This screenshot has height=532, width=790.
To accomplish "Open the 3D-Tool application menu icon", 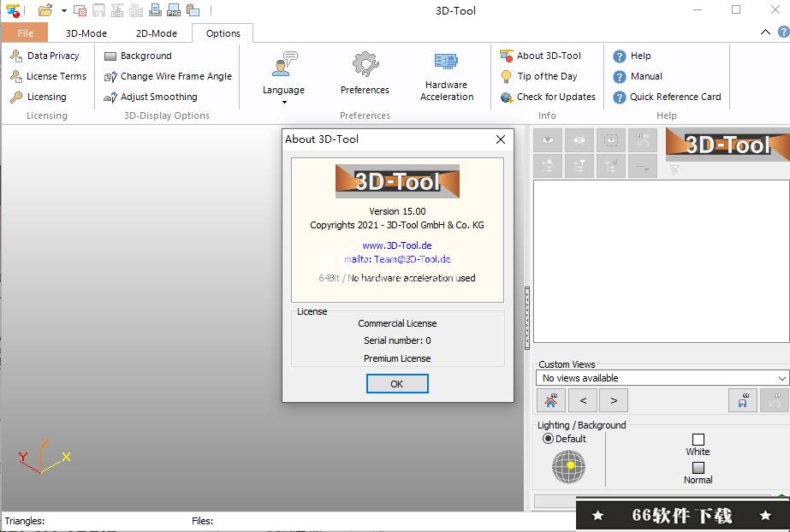I will [13, 10].
